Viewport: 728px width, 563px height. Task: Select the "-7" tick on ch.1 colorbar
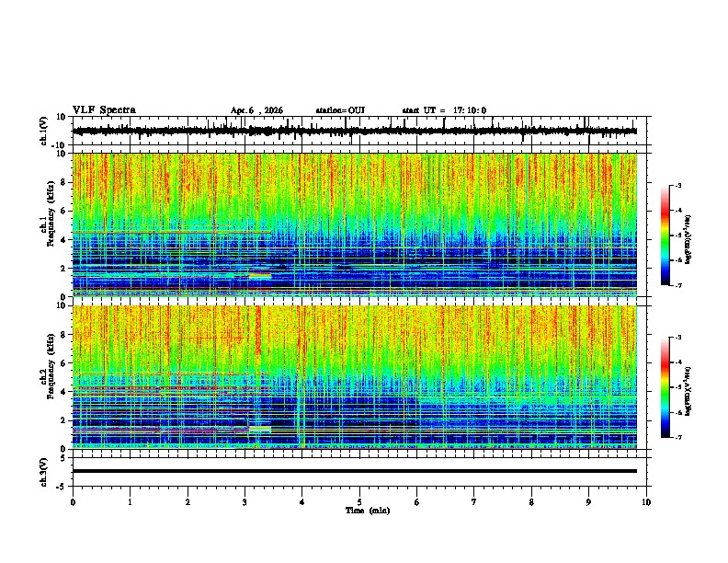pos(677,285)
